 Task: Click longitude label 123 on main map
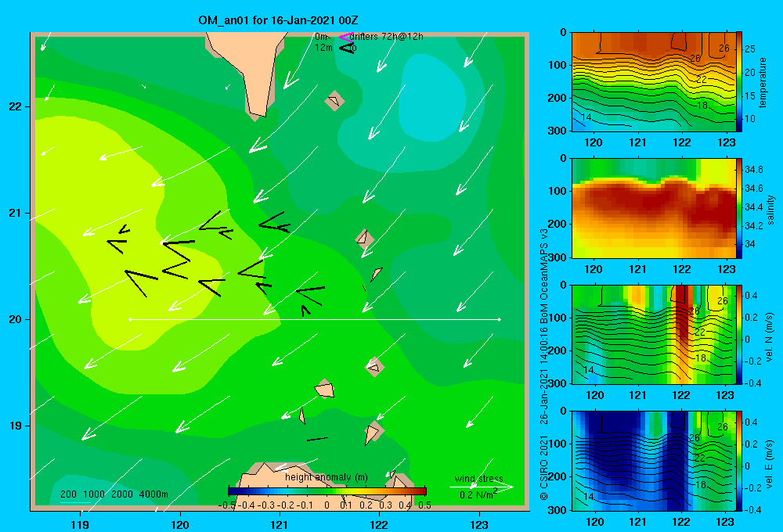(479, 524)
